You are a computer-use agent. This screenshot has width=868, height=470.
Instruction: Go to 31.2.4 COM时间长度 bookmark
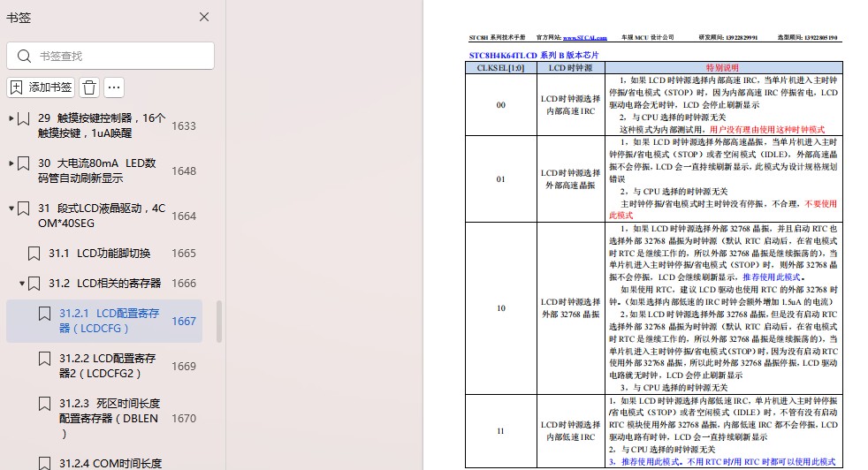[x=110, y=463]
